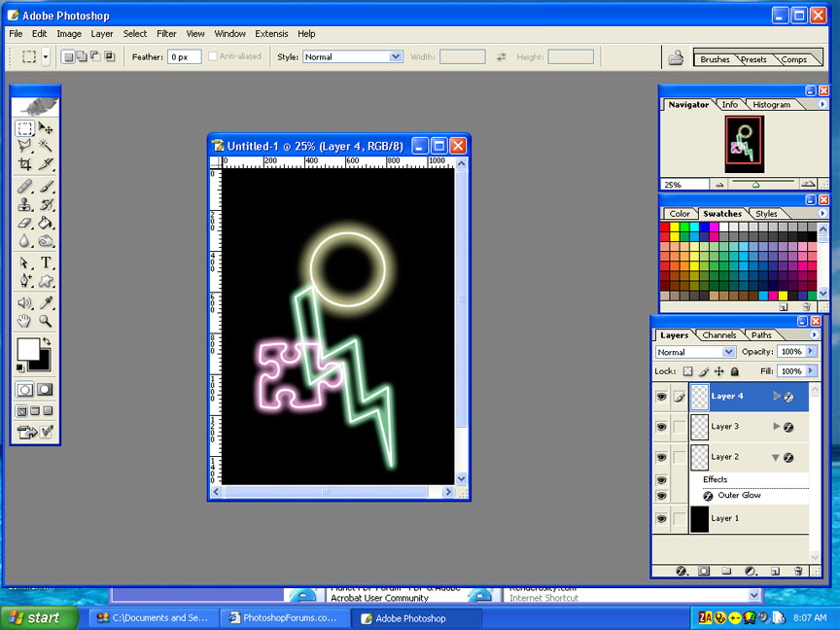Viewport: 840px width, 630px height.
Task: Select the Paint Bucket tool
Action: [46, 223]
